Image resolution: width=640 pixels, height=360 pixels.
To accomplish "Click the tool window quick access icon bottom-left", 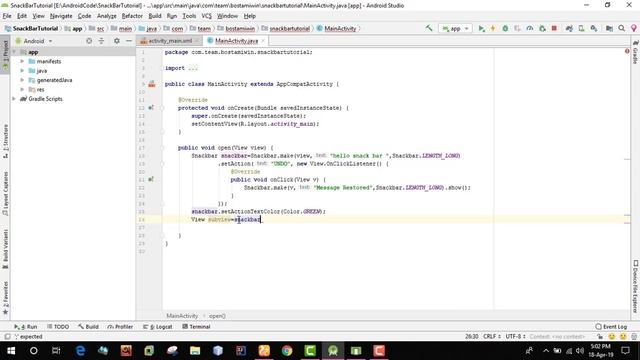I will click(x=7, y=337).
